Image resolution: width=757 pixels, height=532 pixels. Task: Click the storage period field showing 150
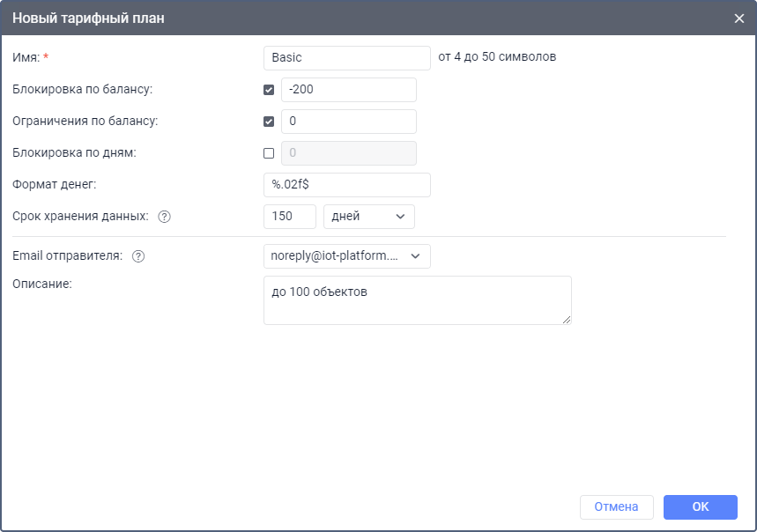click(290, 217)
